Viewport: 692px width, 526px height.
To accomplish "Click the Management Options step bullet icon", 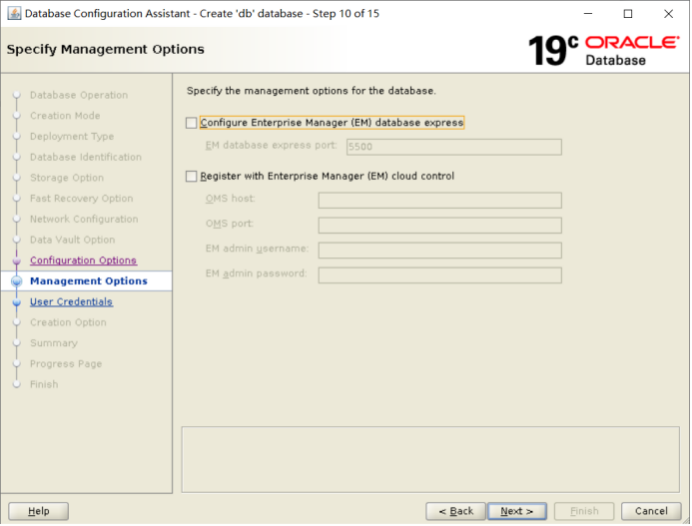I will tap(17, 282).
